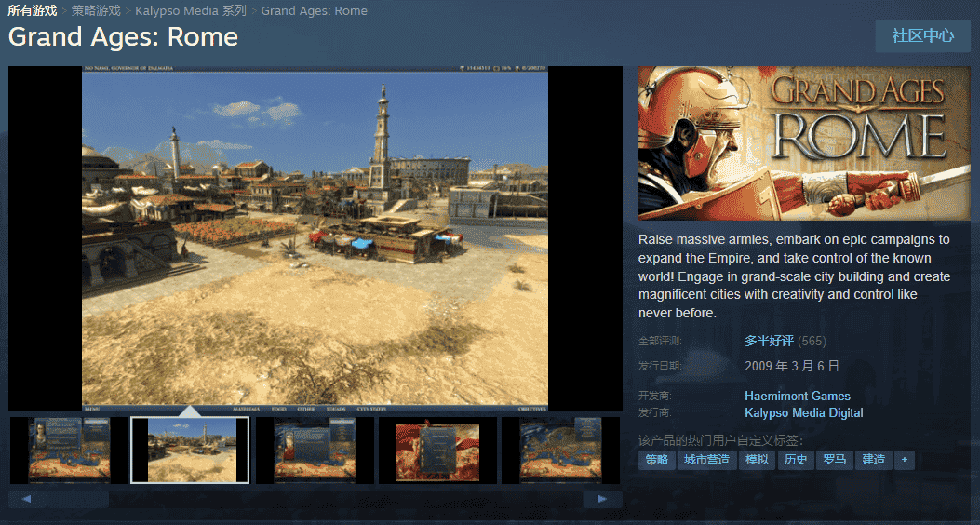Click the game description paragraph

pyautogui.click(x=795, y=276)
